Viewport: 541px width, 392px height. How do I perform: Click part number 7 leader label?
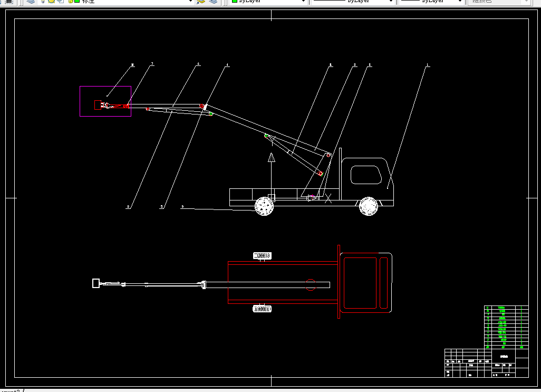click(152, 64)
